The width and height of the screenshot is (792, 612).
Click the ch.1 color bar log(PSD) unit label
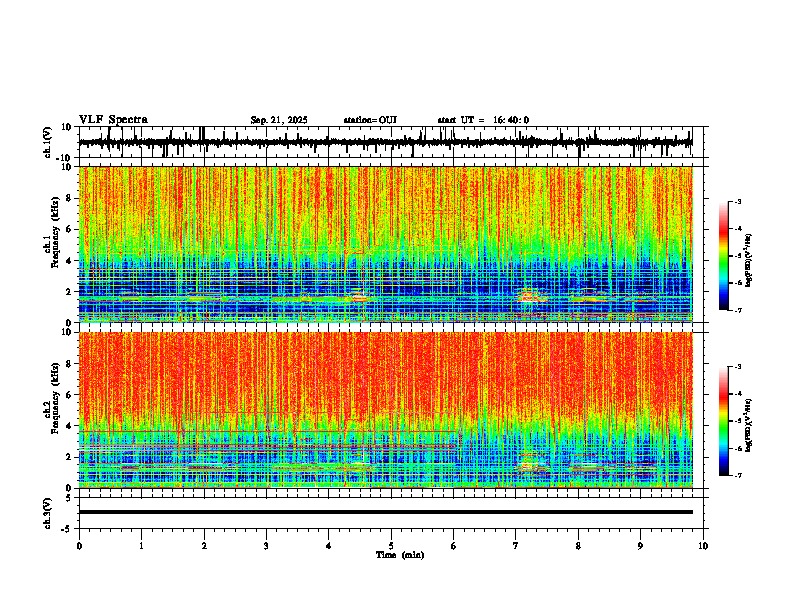pos(749,261)
